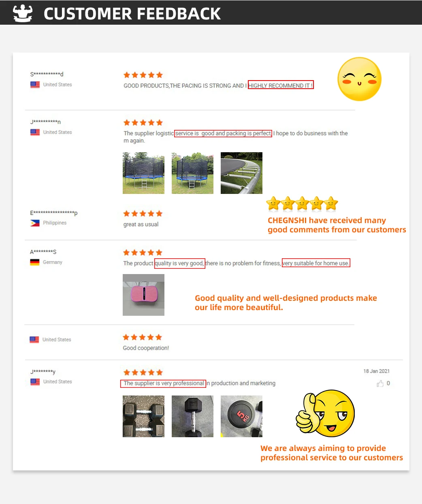
Task: Open the second trampoline with ladder thumbnail
Action: click(x=192, y=173)
